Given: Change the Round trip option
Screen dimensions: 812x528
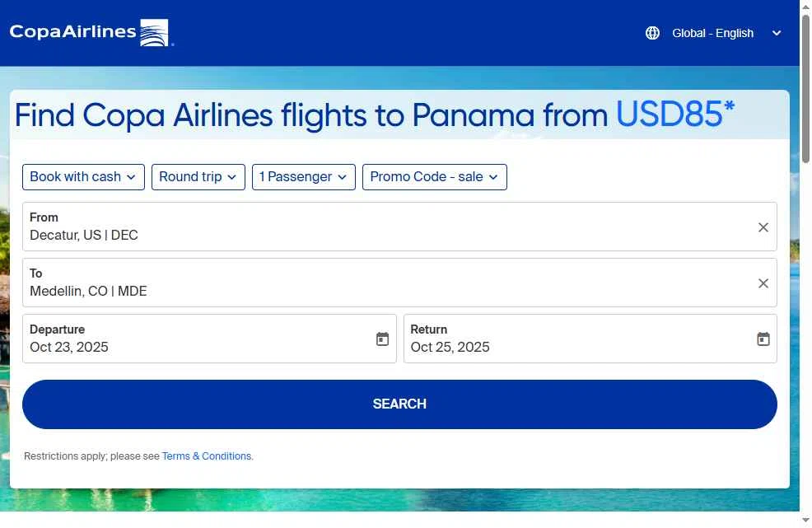Looking at the screenshot, I should pos(198,177).
